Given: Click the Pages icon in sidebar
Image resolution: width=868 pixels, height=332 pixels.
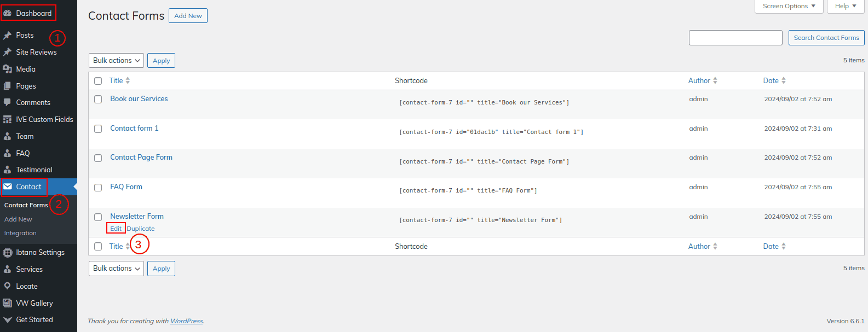Looking at the screenshot, I should pos(8,86).
